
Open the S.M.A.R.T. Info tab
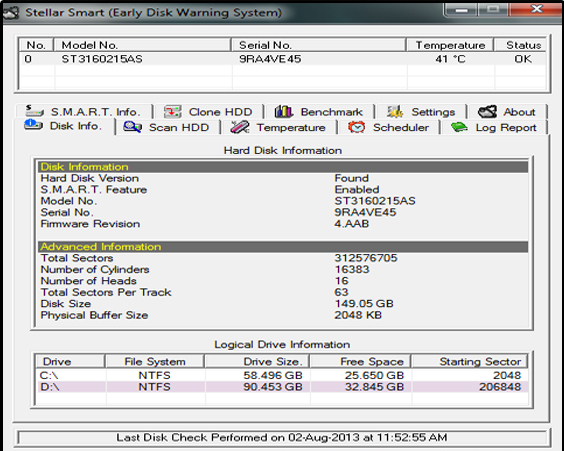tap(84, 111)
